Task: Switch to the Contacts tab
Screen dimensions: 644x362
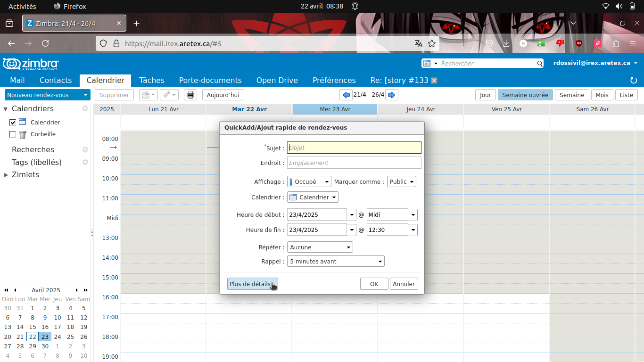Action: tap(56, 80)
